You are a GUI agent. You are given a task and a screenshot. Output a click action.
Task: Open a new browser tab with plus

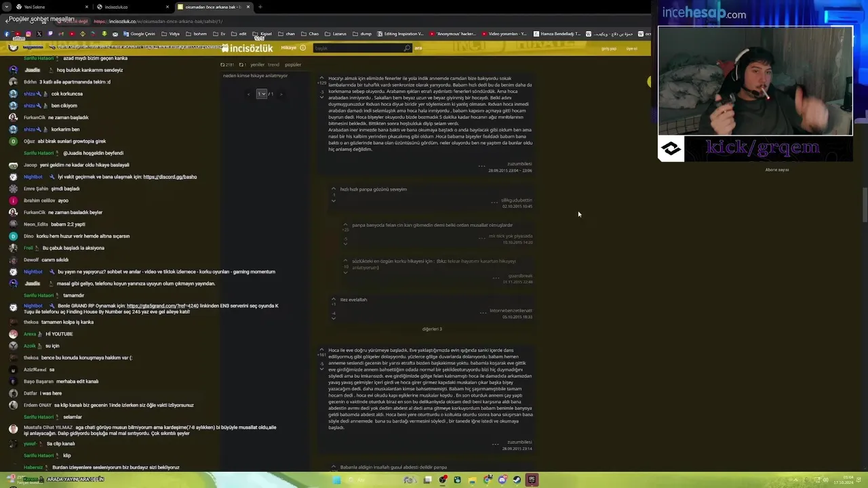tap(260, 7)
